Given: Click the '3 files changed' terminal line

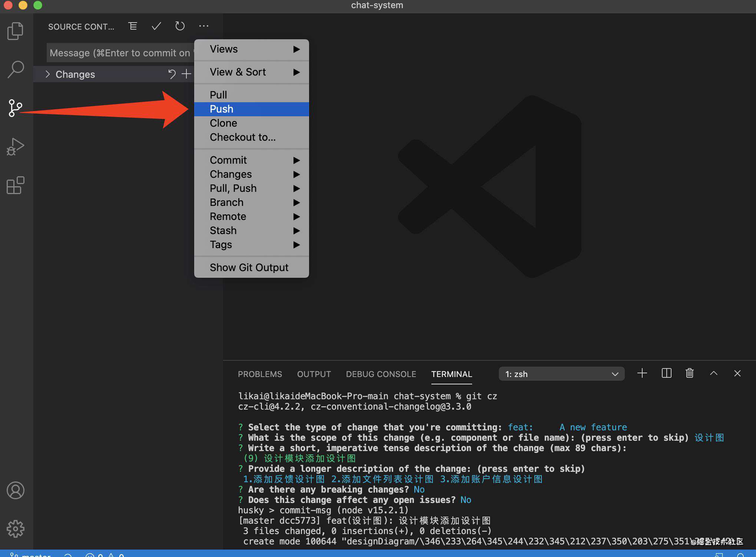Looking at the screenshot, I should [367, 531].
